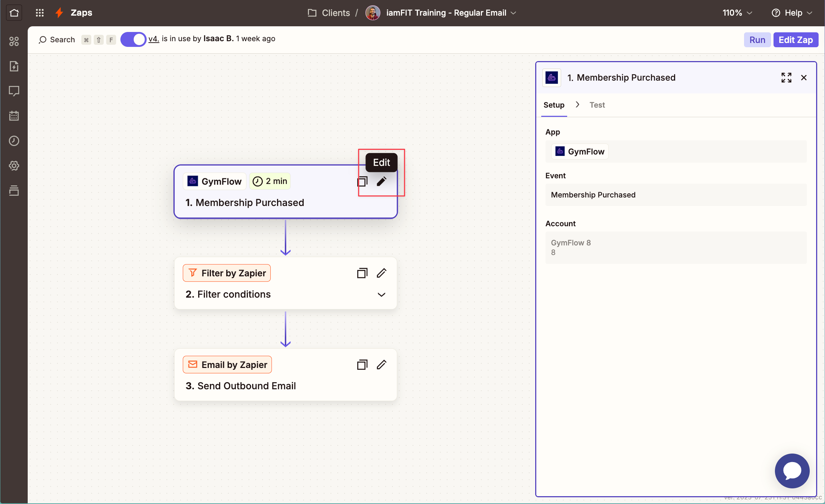Close the Membership Purchased panel

[x=804, y=77]
